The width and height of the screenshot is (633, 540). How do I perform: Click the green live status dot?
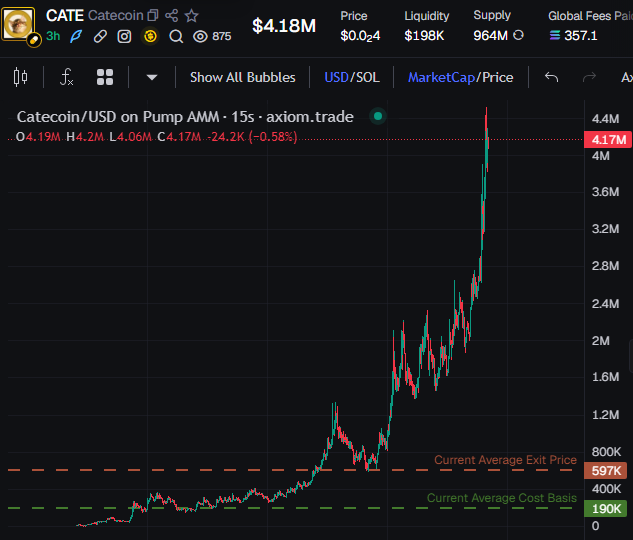(378, 116)
